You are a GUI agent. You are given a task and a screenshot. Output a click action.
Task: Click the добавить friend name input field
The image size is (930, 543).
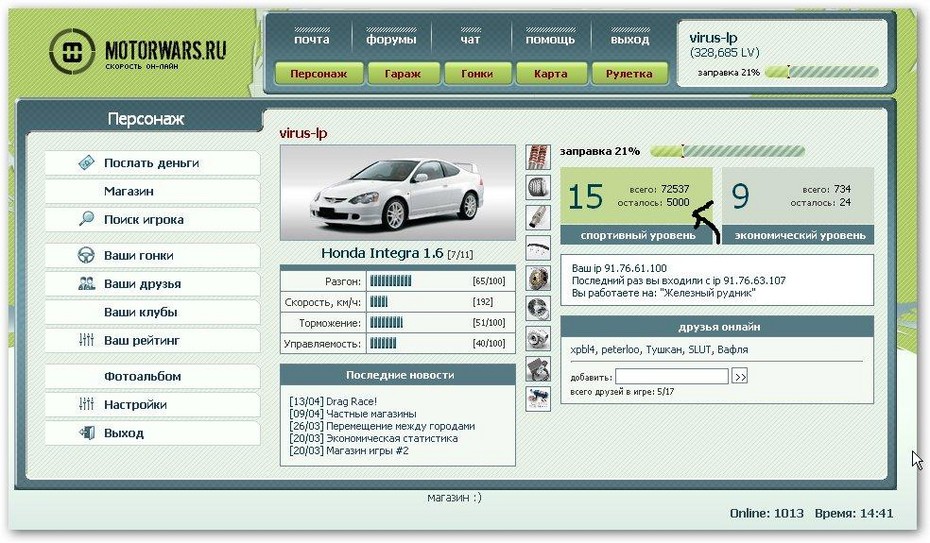click(671, 376)
